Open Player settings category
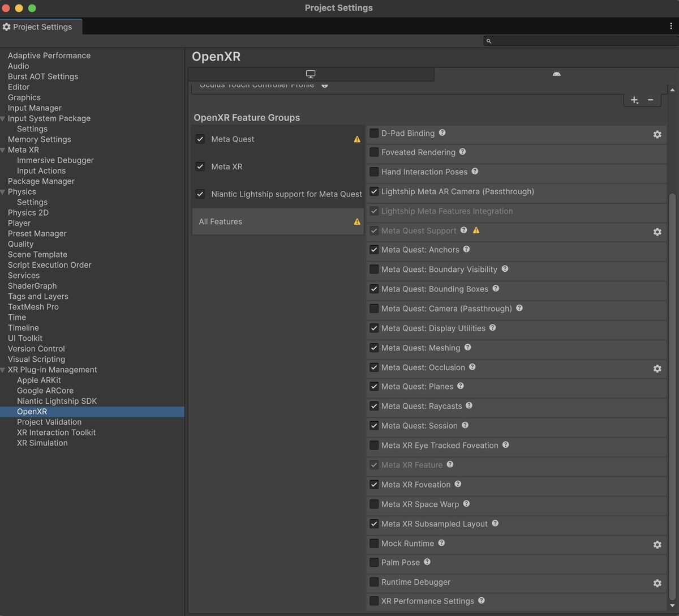Viewport: 679px width, 616px height. (x=19, y=223)
